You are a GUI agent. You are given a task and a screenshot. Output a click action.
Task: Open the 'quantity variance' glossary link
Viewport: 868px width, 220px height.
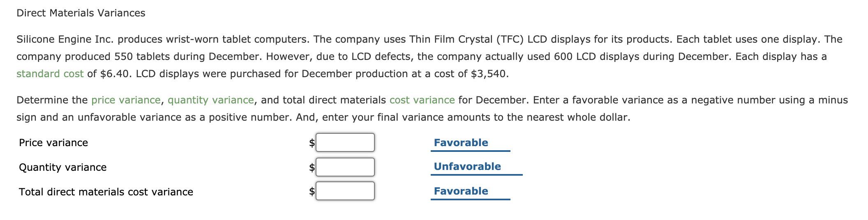[x=210, y=100]
